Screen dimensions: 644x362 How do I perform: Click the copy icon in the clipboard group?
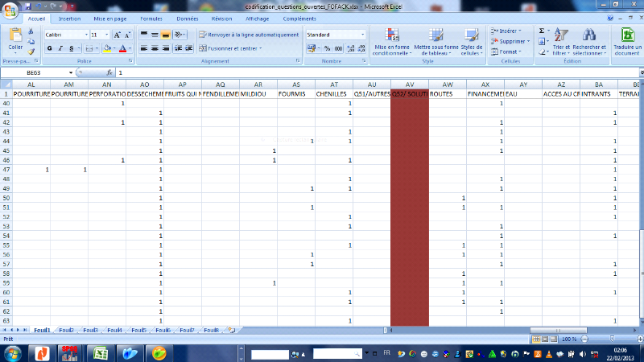click(x=31, y=42)
